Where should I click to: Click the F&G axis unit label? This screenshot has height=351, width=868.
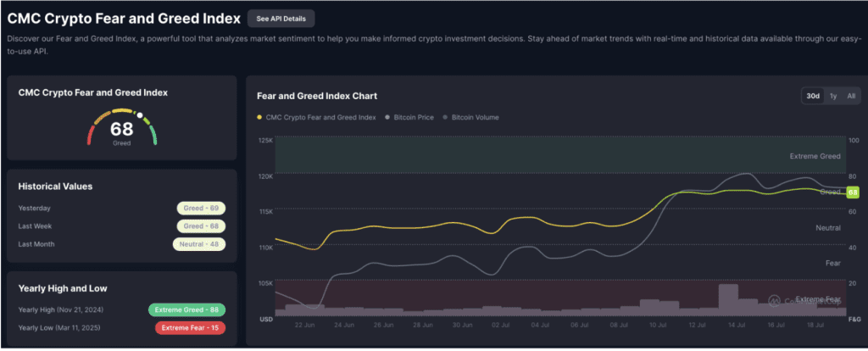coord(854,320)
